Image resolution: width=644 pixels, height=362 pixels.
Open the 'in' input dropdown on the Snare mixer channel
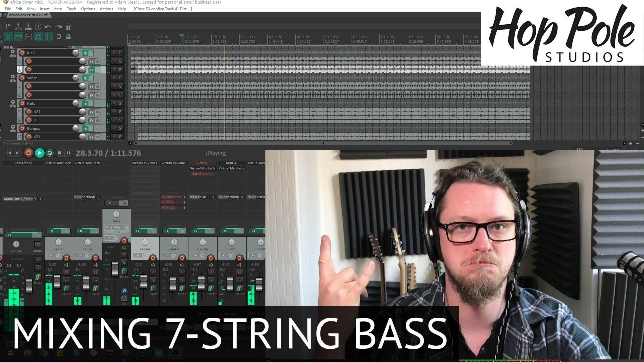pyautogui.click(x=169, y=255)
